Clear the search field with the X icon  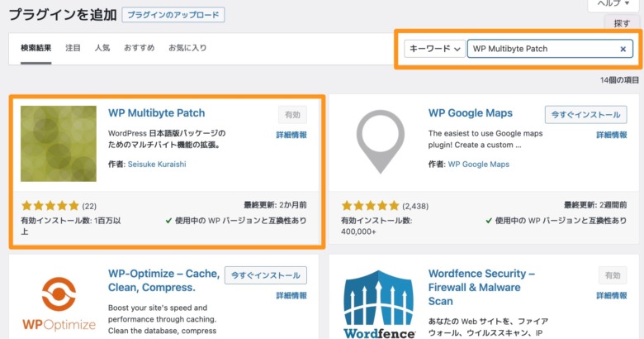pos(623,49)
